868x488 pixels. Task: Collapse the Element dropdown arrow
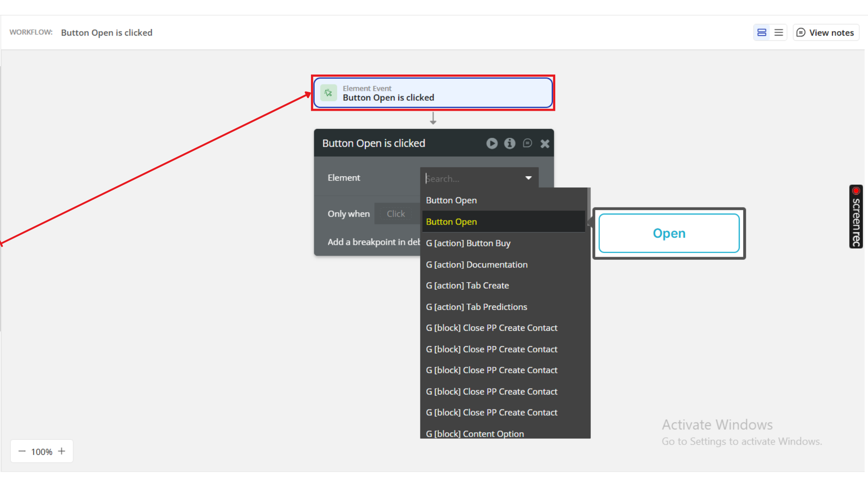[528, 178]
